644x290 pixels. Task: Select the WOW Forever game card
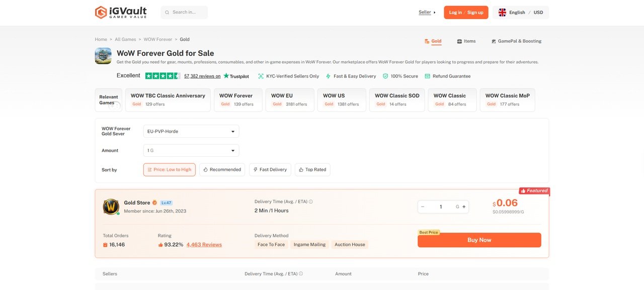(238, 100)
